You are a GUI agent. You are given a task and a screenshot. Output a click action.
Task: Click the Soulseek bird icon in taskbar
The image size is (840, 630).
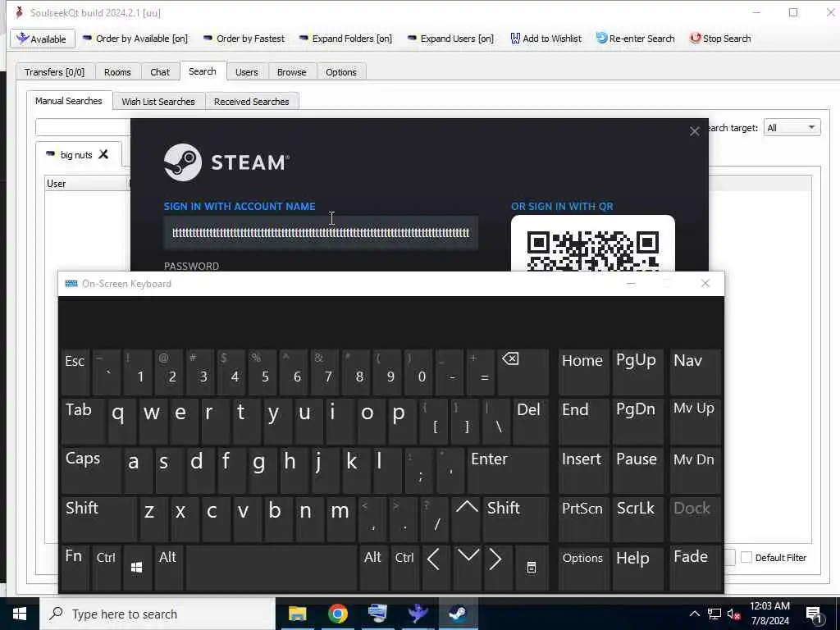pyautogui.click(x=418, y=614)
